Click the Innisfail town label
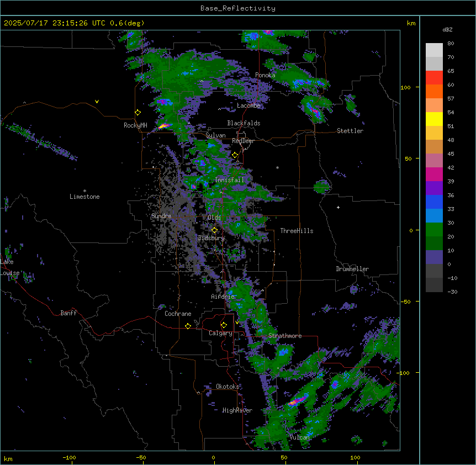Viewport: 476px width, 465px height. click(x=229, y=180)
